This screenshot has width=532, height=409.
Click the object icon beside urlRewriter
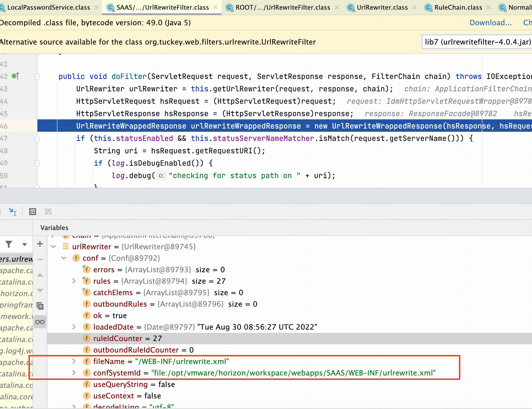(65, 247)
